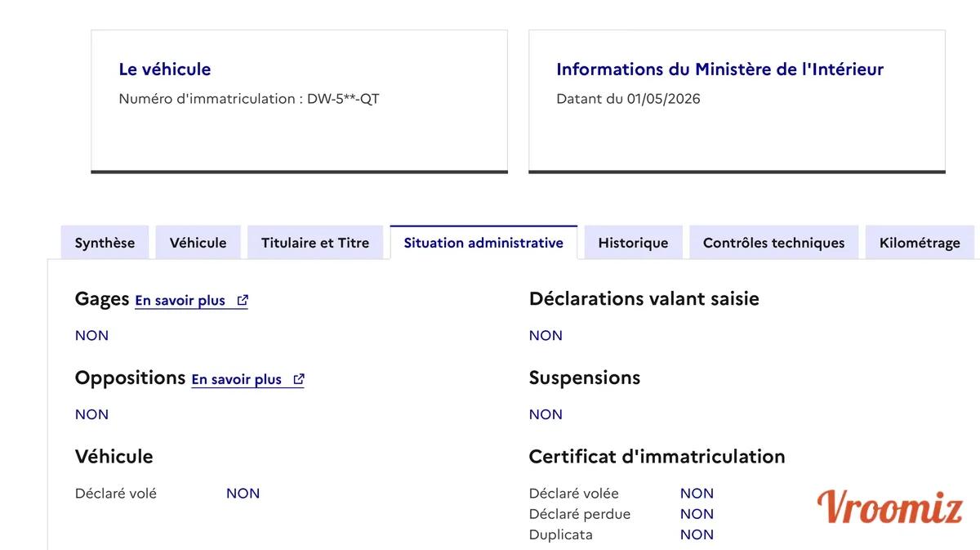Click the Gages heading

click(x=102, y=299)
